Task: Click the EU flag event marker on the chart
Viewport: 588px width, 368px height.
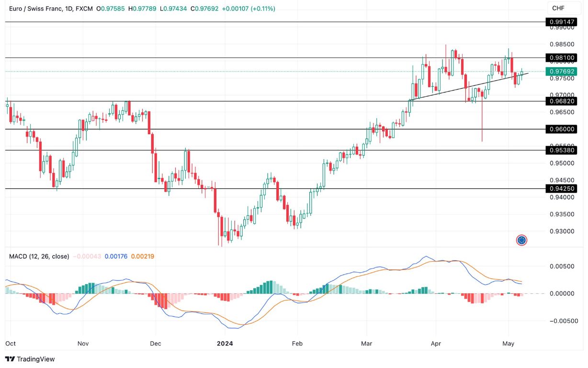Action: coord(521,240)
